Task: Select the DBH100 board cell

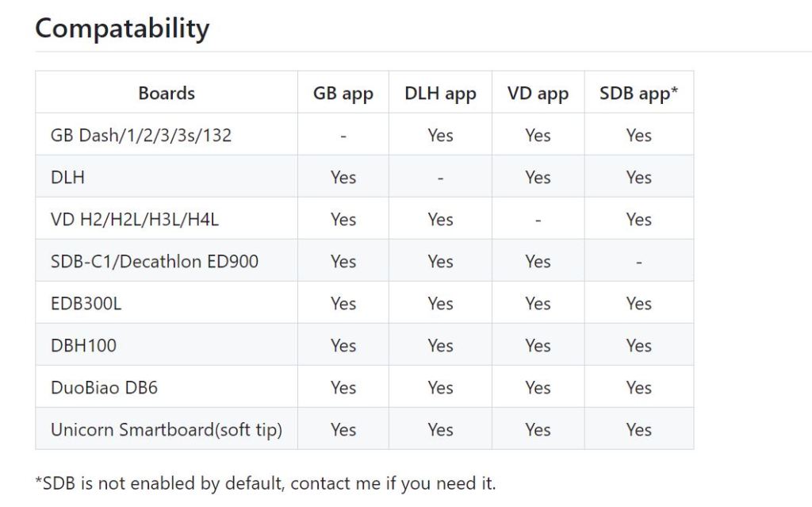Action: 83,345
